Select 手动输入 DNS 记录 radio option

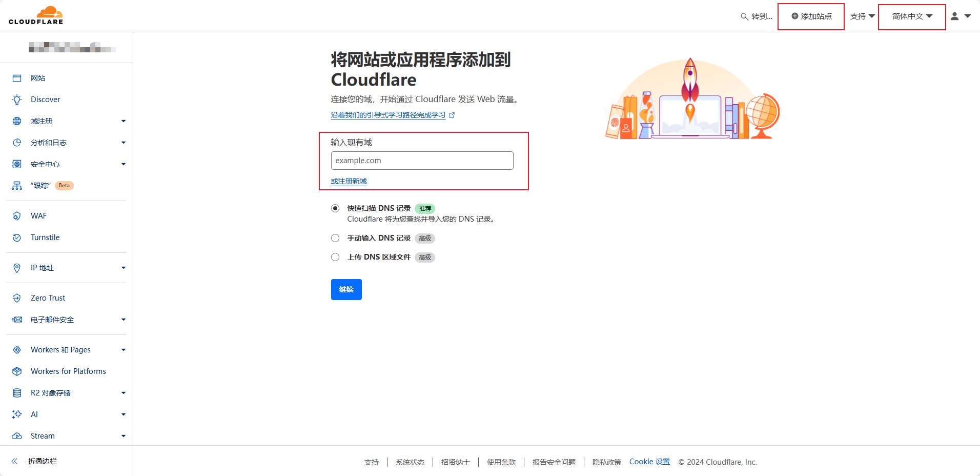pos(335,238)
